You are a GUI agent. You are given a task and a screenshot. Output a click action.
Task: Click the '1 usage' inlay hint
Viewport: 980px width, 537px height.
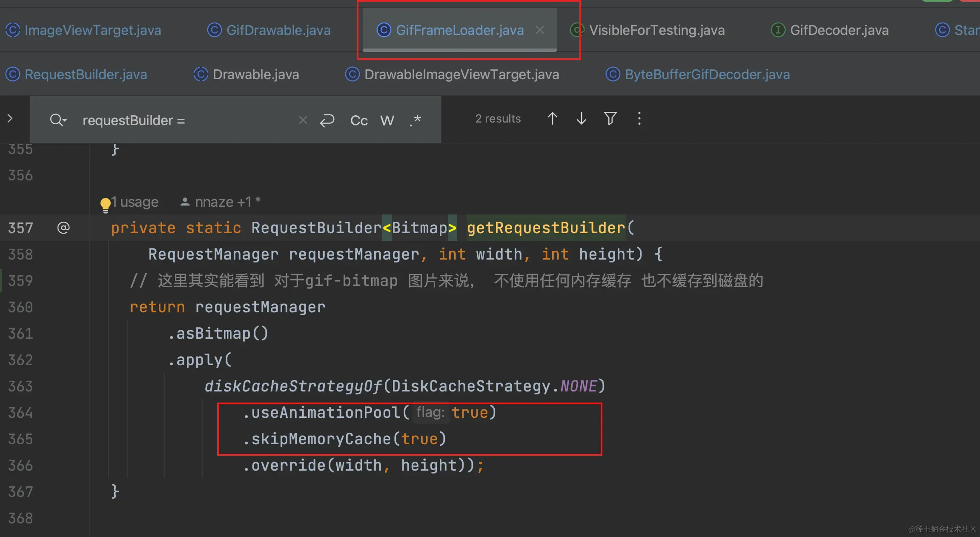click(135, 202)
